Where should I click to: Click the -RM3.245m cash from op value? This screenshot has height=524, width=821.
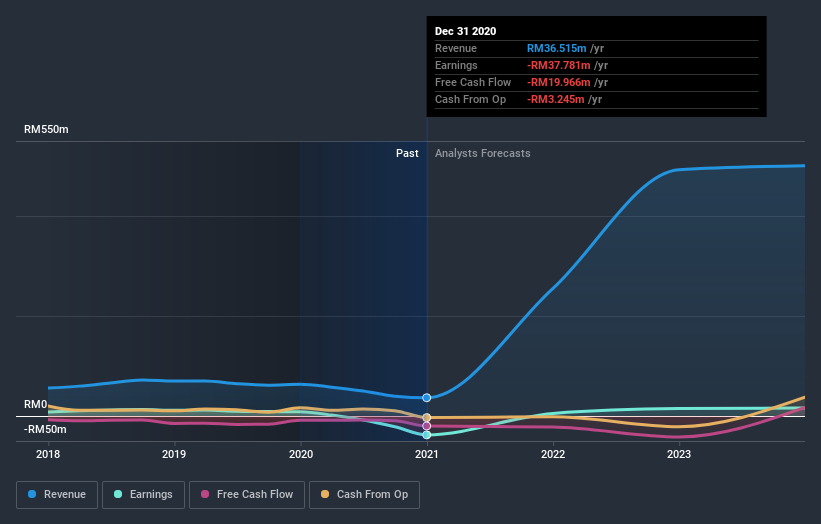click(x=556, y=99)
